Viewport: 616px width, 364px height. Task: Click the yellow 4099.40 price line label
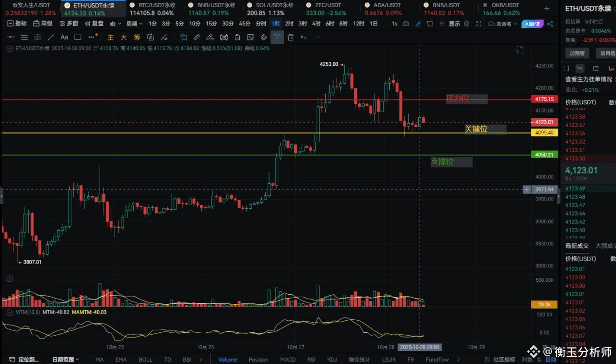[x=544, y=133]
